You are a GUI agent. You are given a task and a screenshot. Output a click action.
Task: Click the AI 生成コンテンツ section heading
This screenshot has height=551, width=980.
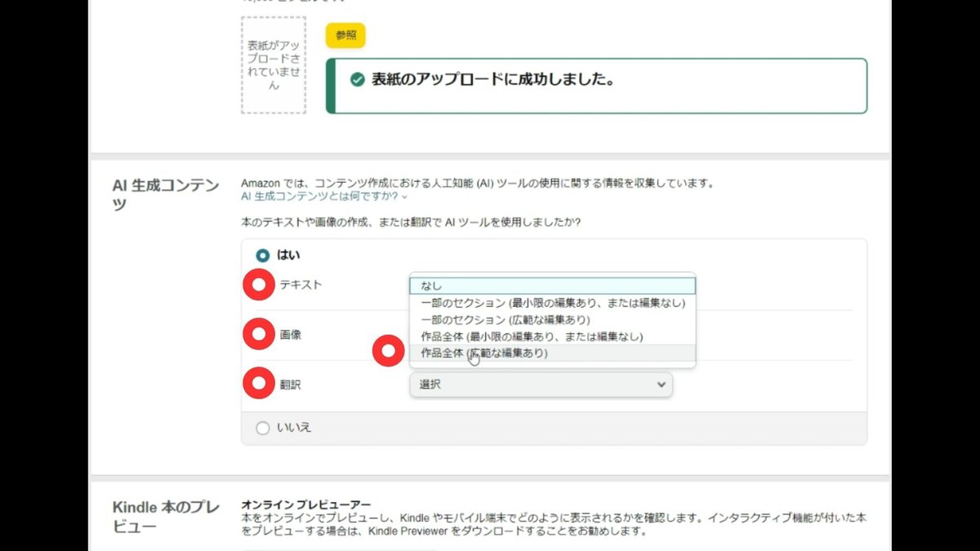click(x=166, y=194)
